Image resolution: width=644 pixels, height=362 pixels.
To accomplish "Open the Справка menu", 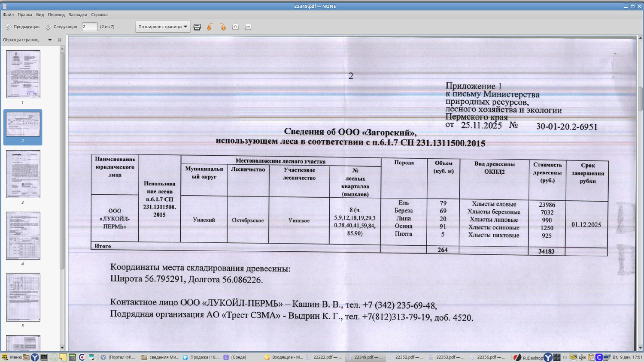I will [99, 15].
